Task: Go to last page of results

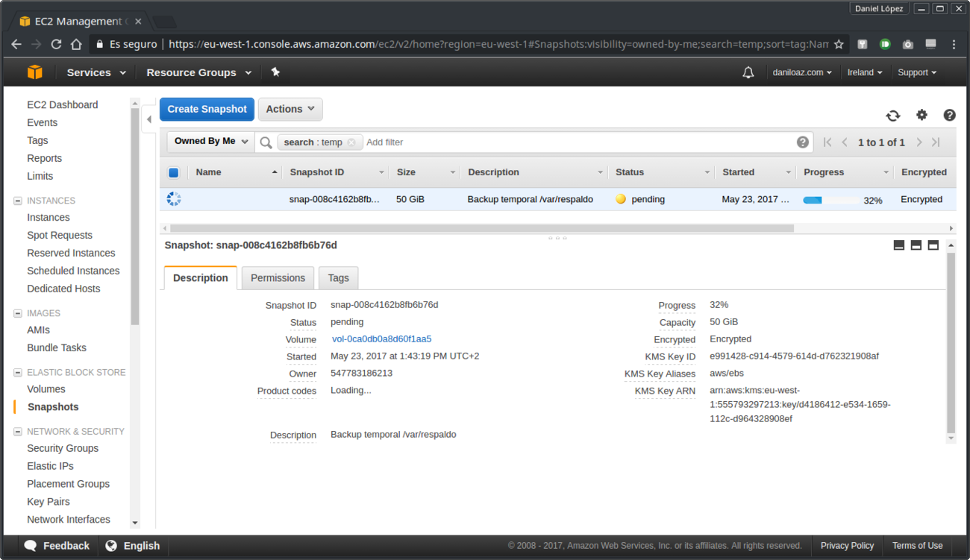Action: point(936,142)
